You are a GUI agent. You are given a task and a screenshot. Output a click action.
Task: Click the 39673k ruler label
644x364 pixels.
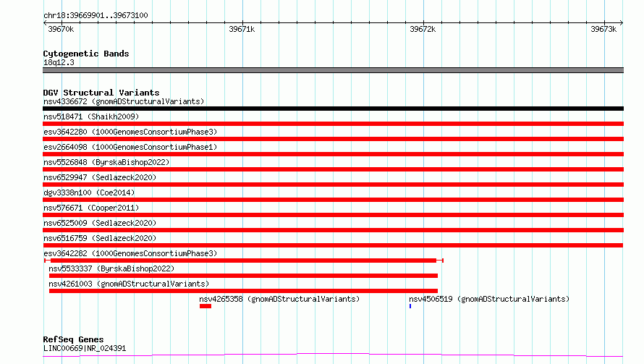pos(603,29)
